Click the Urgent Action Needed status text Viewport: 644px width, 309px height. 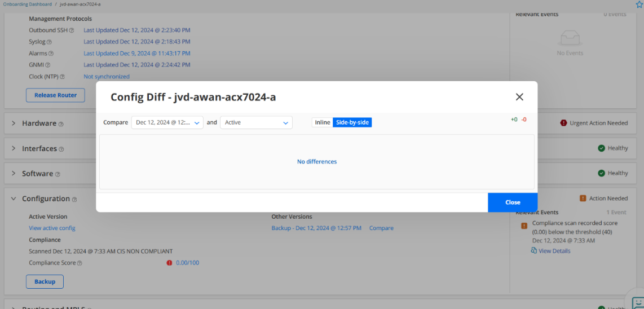pos(599,123)
